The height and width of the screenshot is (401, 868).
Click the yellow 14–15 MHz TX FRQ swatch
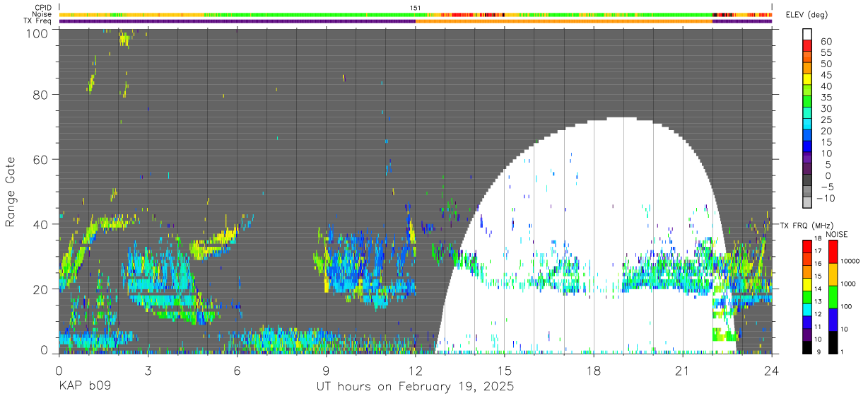tap(807, 284)
